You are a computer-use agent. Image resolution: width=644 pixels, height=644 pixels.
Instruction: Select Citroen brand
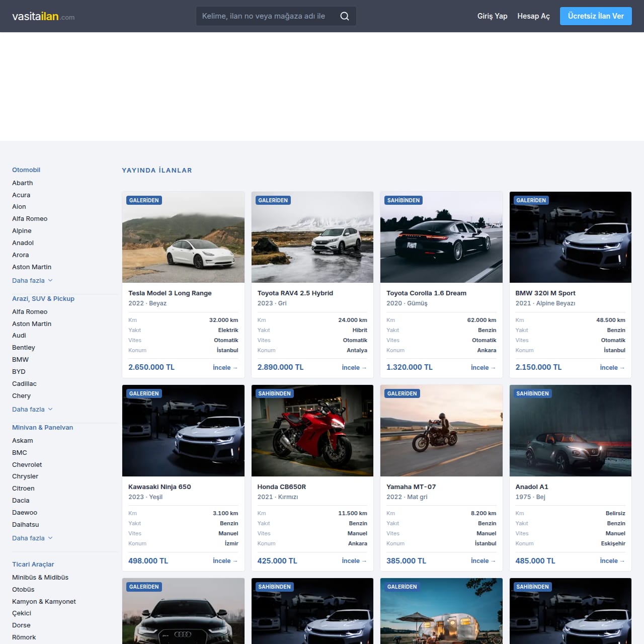point(23,489)
